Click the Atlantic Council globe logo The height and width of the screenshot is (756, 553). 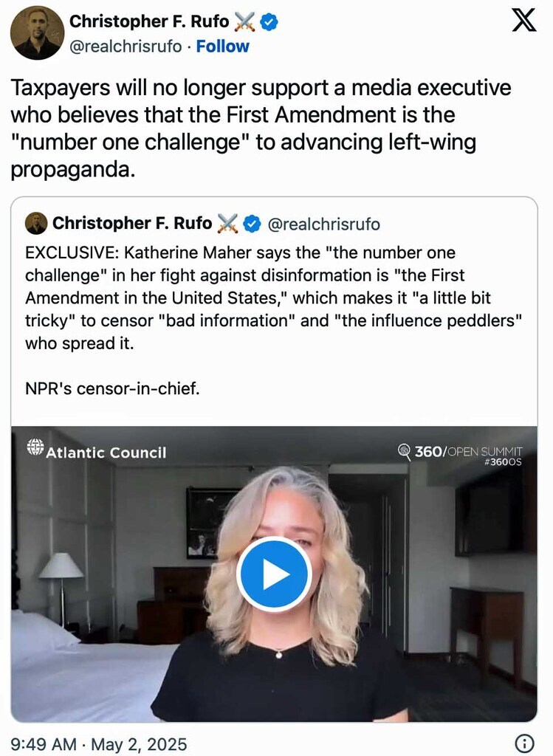[35, 447]
